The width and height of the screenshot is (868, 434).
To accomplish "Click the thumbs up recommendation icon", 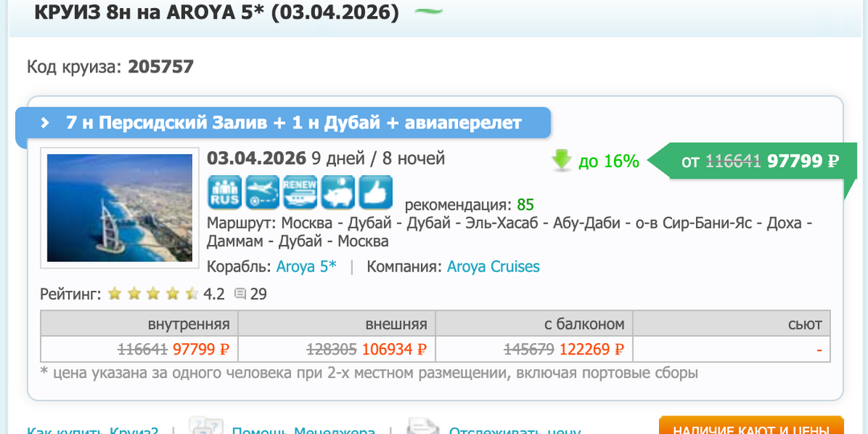I will (375, 192).
